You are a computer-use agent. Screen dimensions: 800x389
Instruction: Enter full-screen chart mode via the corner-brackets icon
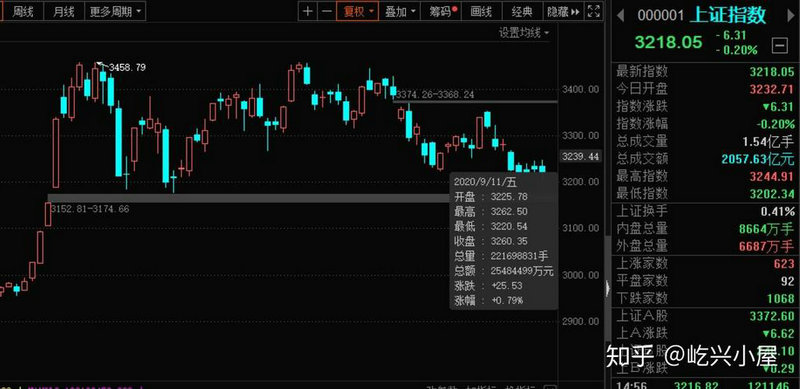[x=593, y=11]
